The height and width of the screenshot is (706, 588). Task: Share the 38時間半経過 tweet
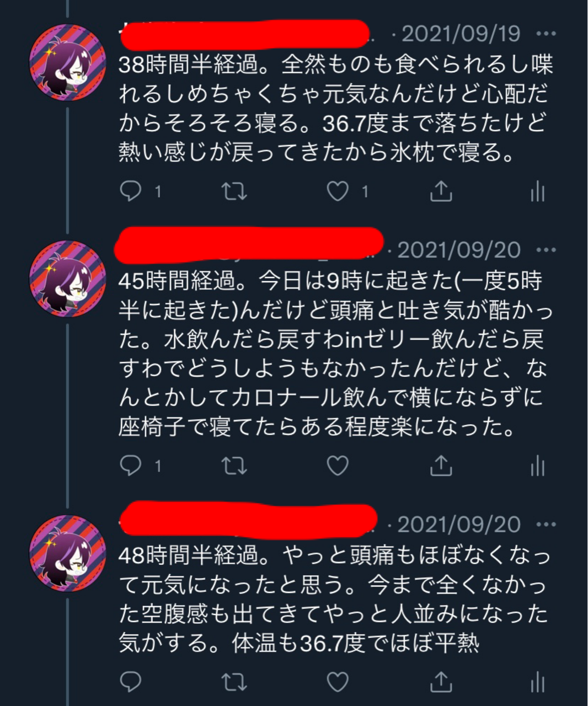click(x=441, y=191)
